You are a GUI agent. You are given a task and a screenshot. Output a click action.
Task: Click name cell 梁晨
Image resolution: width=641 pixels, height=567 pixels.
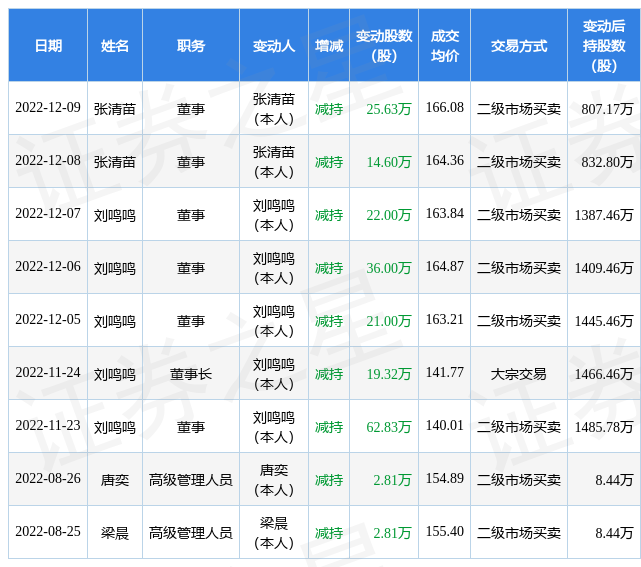click(x=115, y=533)
